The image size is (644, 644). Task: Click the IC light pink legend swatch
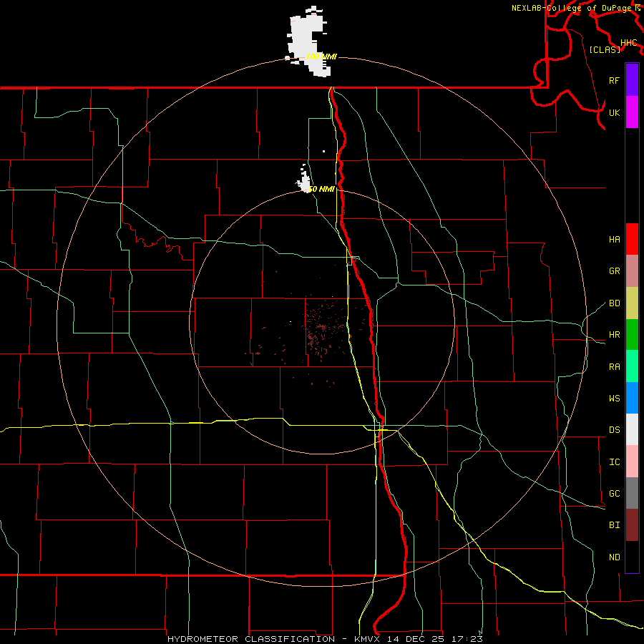click(x=632, y=462)
